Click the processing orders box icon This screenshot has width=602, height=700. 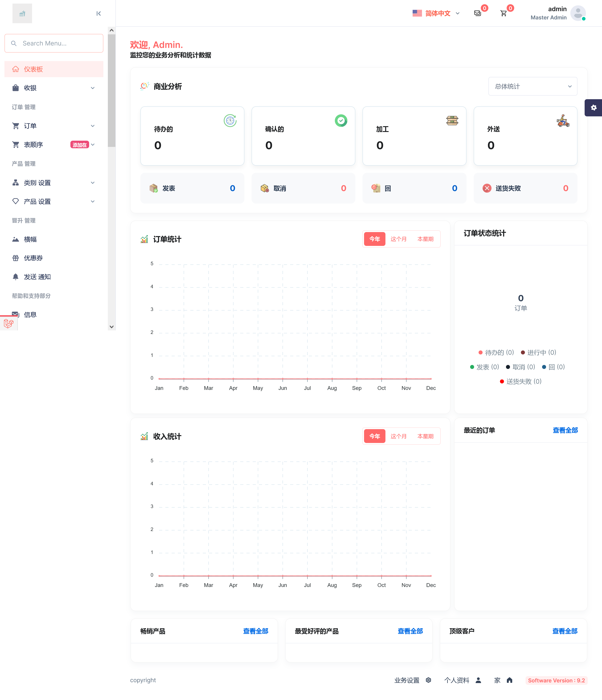pos(452,121)
